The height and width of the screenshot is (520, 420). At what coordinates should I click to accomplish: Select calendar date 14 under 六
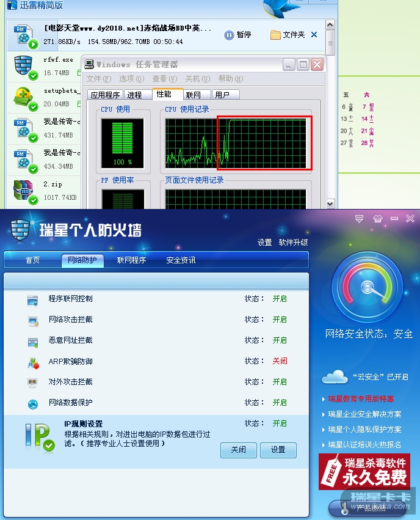[367, 119]
